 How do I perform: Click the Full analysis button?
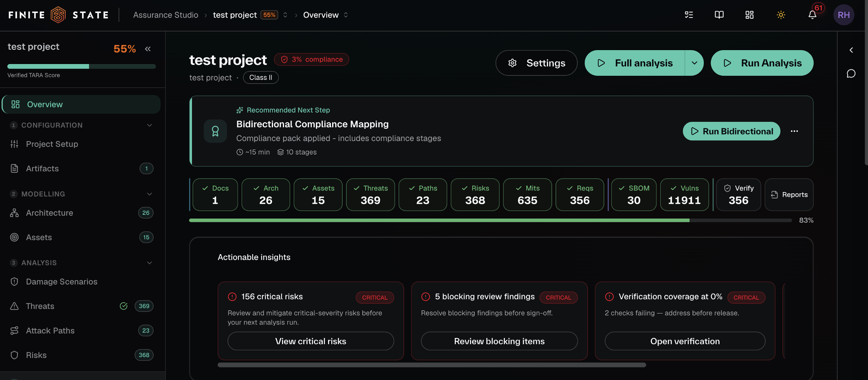click(635, 63)
